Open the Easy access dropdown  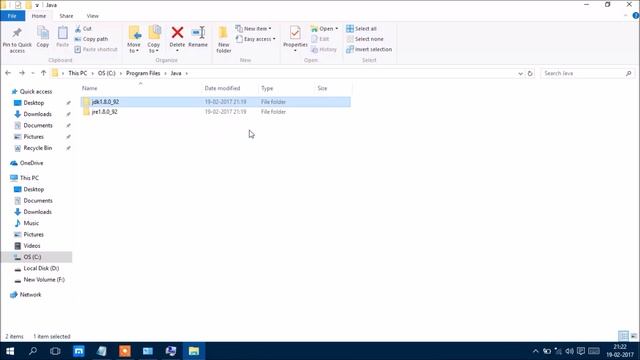pyautogui.click(x=256, y=39)
